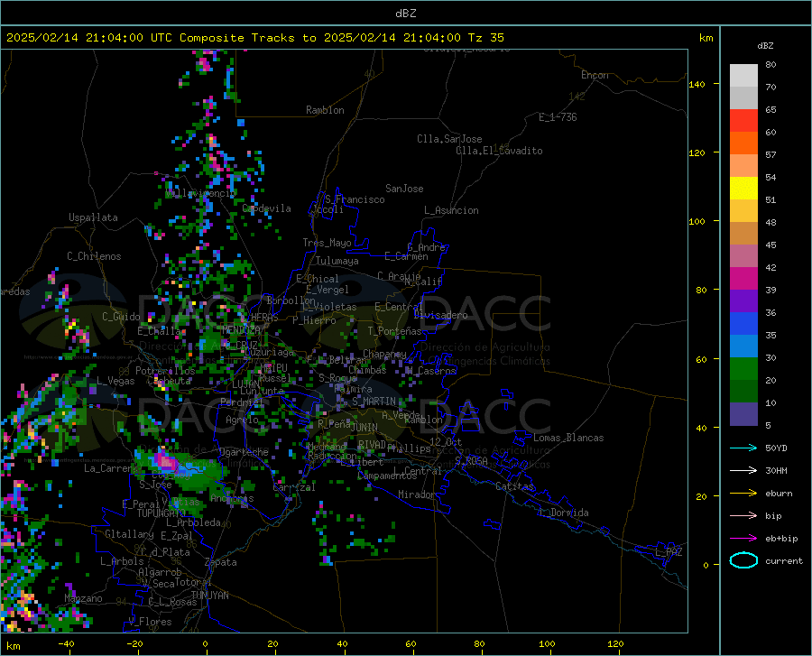Click the Carrizal map label
The width and height of the screenshot is (812, 656).
(x=294, y=487)
